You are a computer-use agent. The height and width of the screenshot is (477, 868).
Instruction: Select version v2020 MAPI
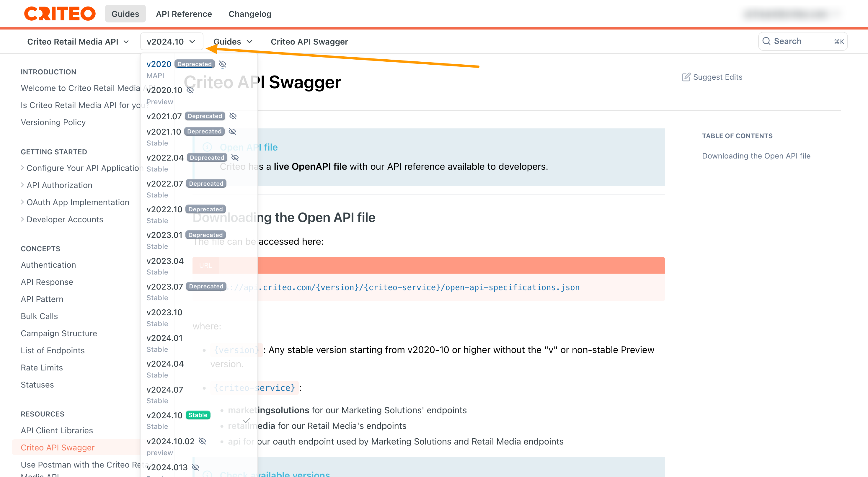pos(199,69)
